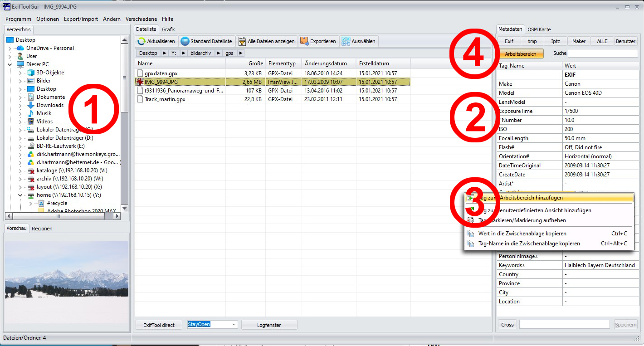Choose Tag-Name in die Zwischenablage kopieren
Screen dimensions: 644x346
[548, 244]
